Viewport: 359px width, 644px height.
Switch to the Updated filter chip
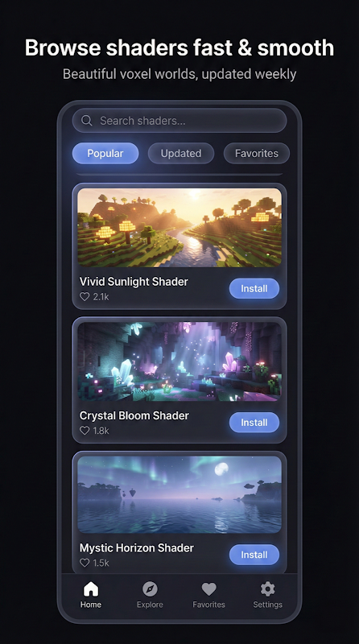coord(181,153)
